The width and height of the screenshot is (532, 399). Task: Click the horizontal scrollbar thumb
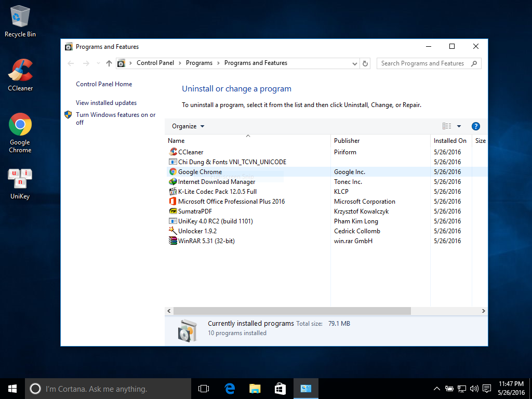pos(292,311)
